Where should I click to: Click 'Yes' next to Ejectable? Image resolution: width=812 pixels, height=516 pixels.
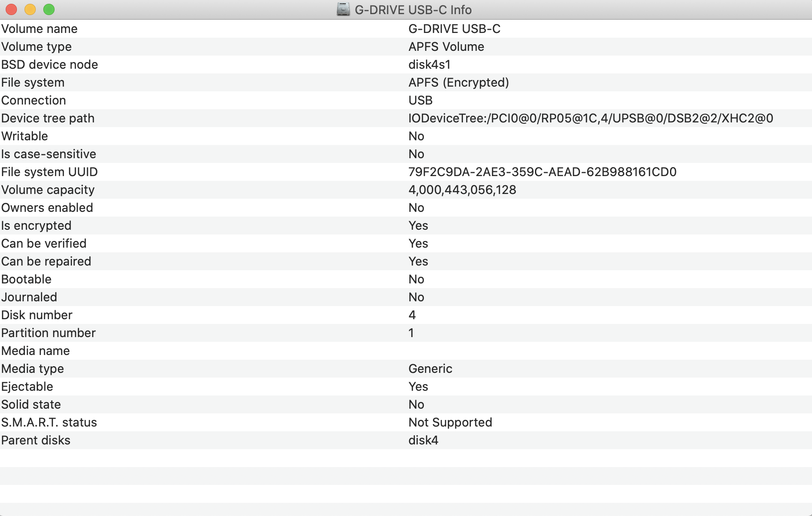(418, 387)
